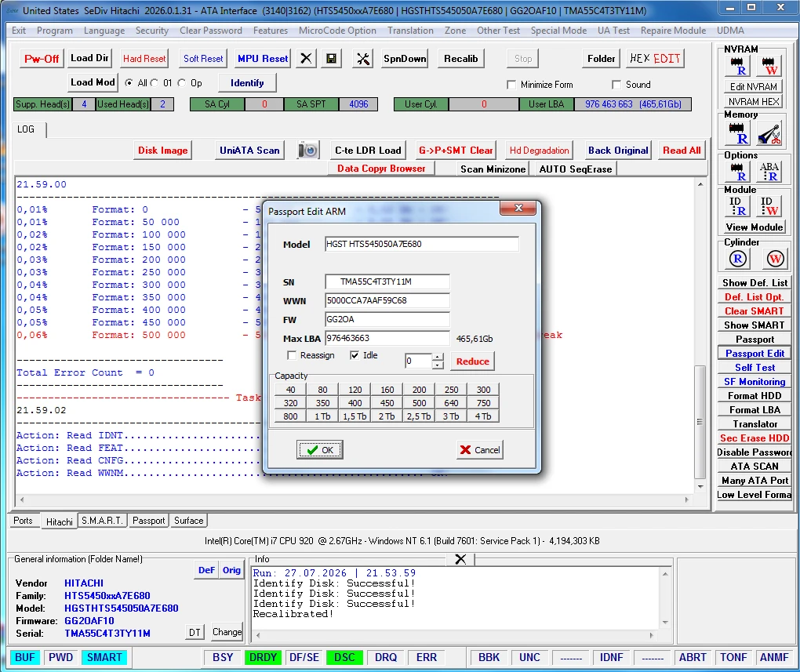Click HEX EDIT button in toolbar
The image size is (800, 672).
(x=655, y=59)
